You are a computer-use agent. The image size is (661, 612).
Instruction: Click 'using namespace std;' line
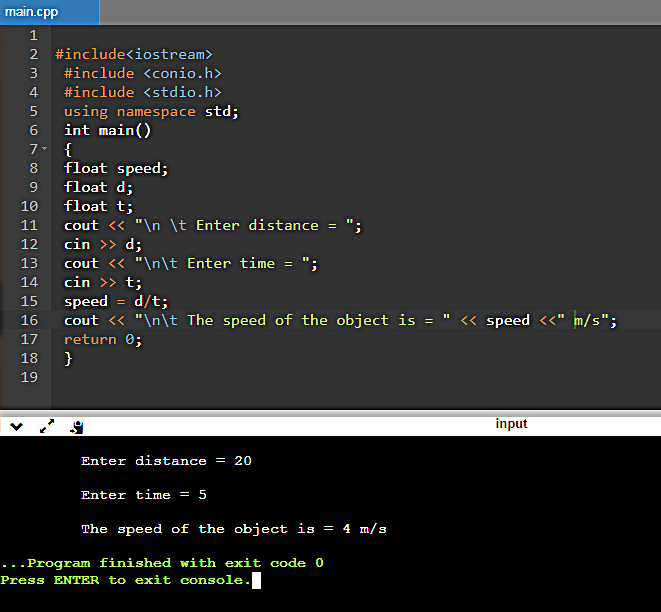click(151, 111)
